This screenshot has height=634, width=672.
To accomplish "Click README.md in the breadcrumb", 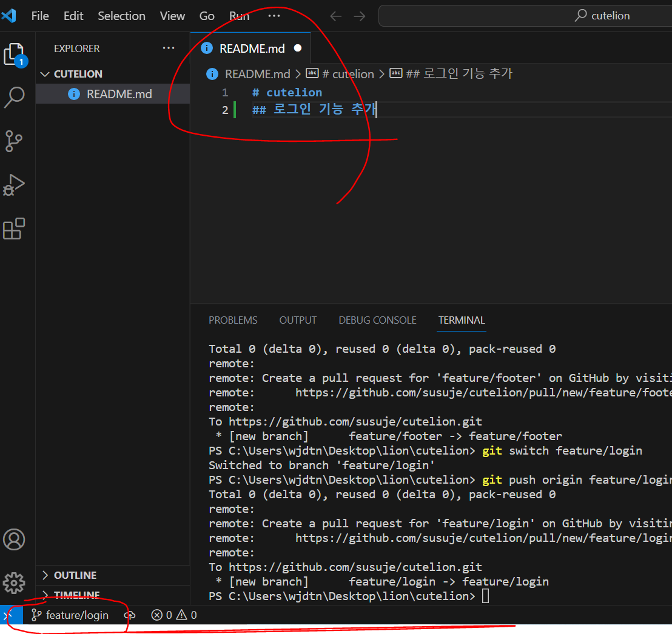I will [258, 74].
